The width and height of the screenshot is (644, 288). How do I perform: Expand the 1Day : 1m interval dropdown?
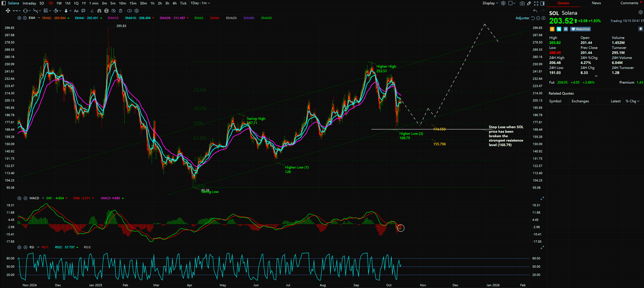click(x=200, y=3)
